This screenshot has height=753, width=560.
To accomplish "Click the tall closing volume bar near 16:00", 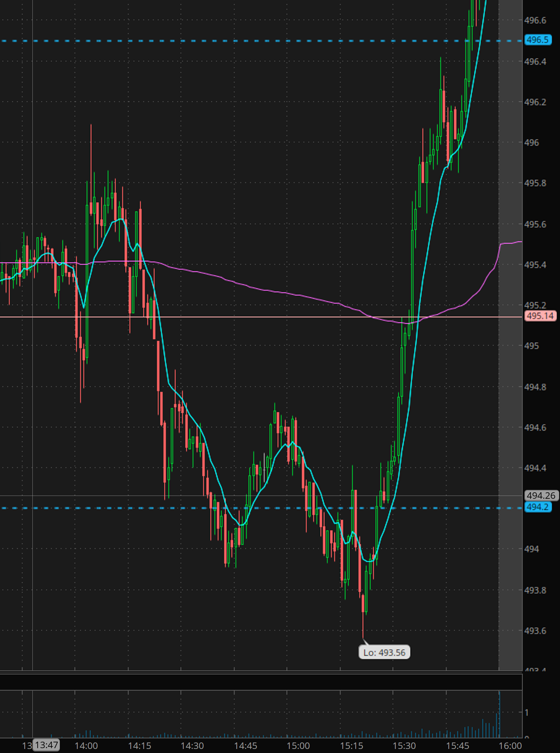I will click(x=499, y=715).
